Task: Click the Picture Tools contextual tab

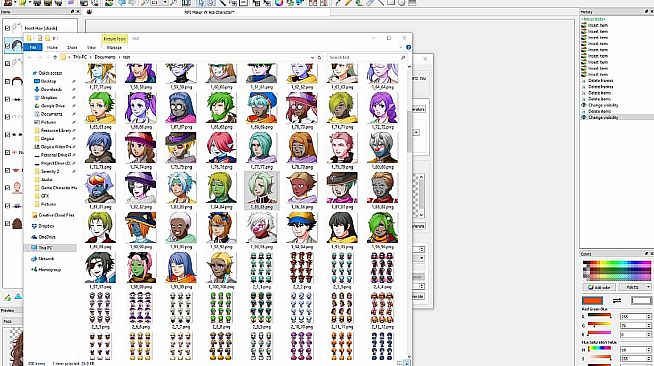Action: tap(115, 39)
